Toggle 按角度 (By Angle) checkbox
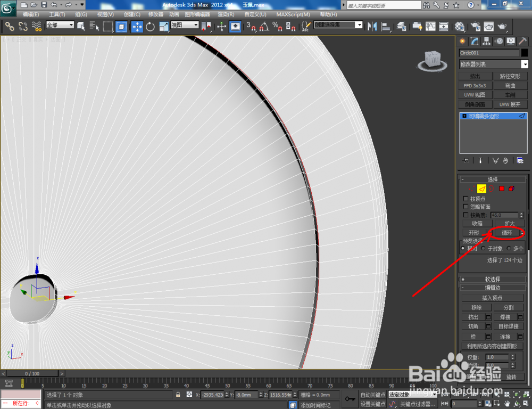The height and width of the screenshot is (409, 532). click(465, 215)
